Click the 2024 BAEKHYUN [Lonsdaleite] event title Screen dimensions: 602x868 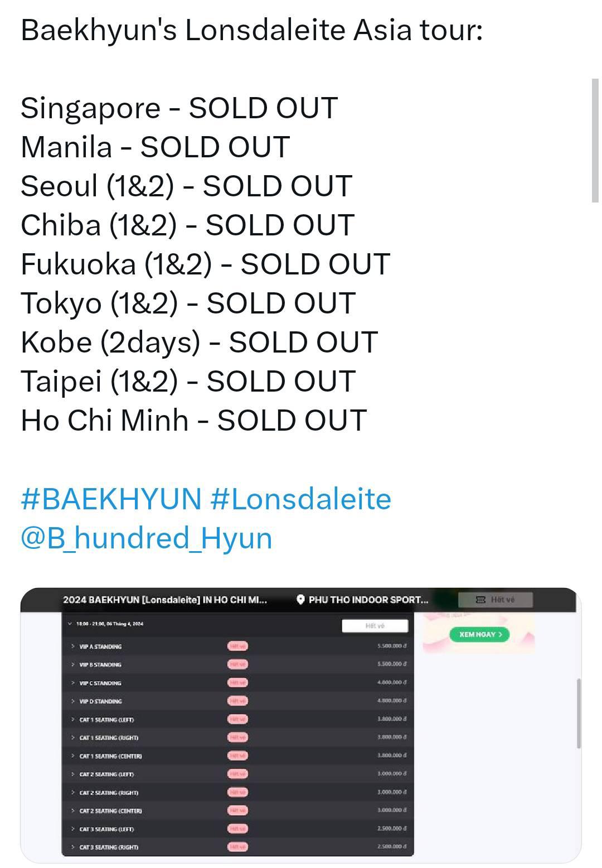(x=165, y=600)
